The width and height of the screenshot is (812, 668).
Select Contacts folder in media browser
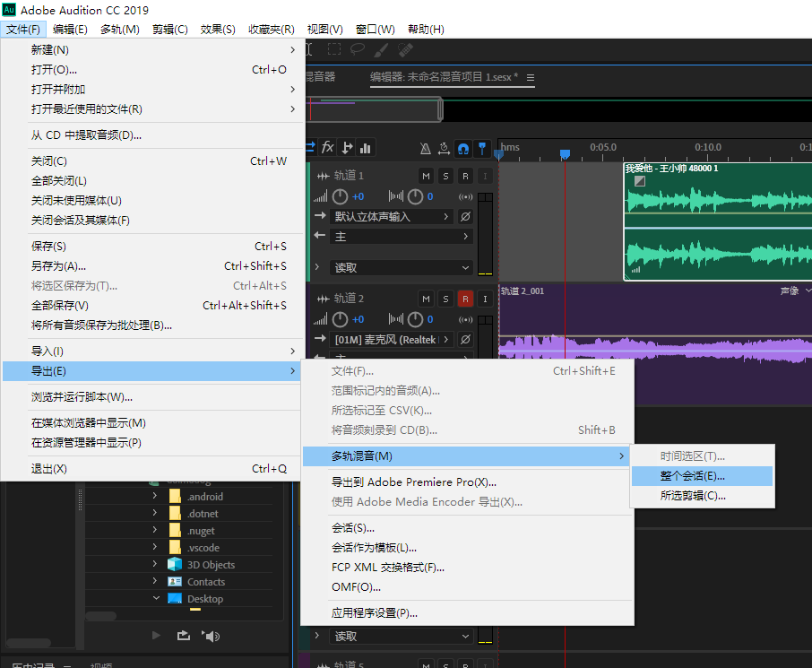(x=206, y=582)
